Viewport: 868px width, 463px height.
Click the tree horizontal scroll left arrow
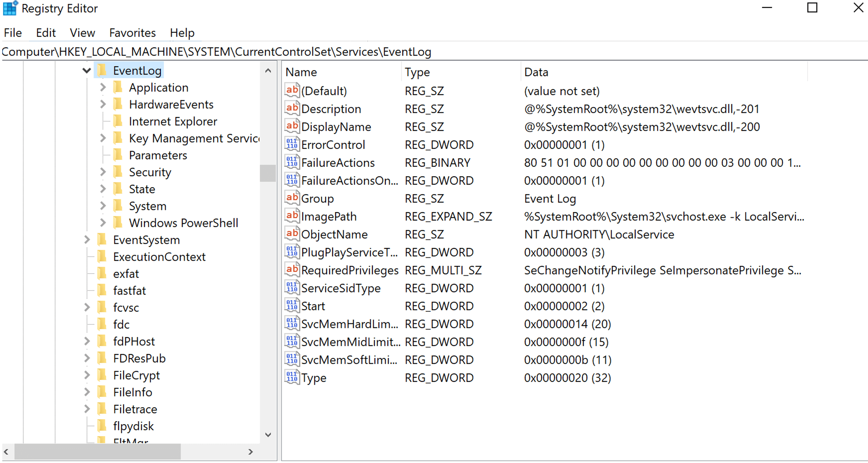tap(6, 452)
